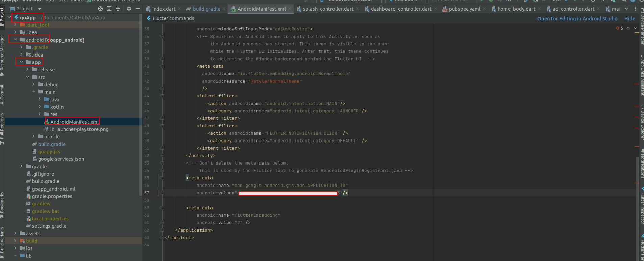Image resolution: width=644 pixels, height=261 pixels.
Task: Click the Collapse All icon in Project panel
Action: tap(118, 9)
